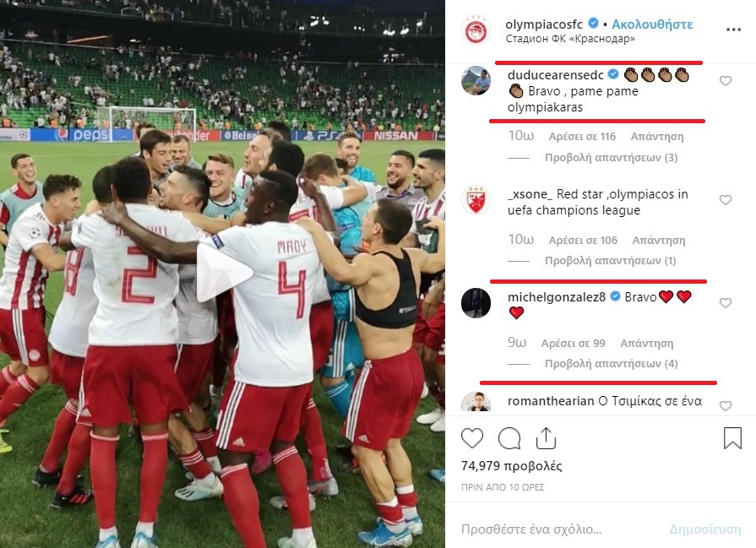Expand the 4 replies under michelgonzalez8 comment

click(611, 363)
